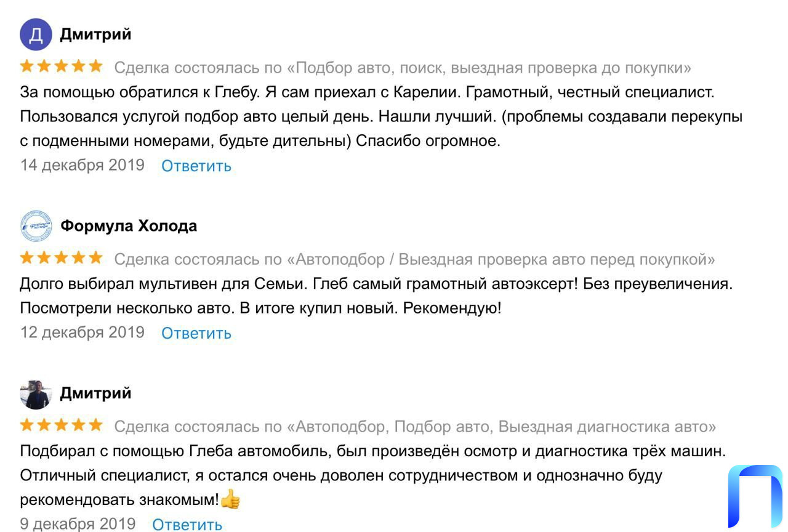This screenshot has width=788, height=532.
Task: Click the purple 'Д' avatar of first Дмитрий
Action: pyautogui.click(x=36, y=34)
